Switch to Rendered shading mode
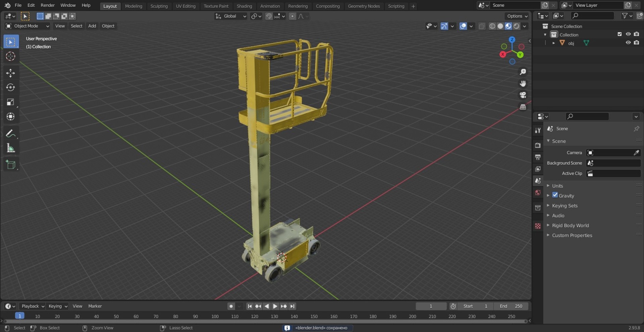Image resolution: width=644 pixels, height=332 pixels. pos(517,26)
